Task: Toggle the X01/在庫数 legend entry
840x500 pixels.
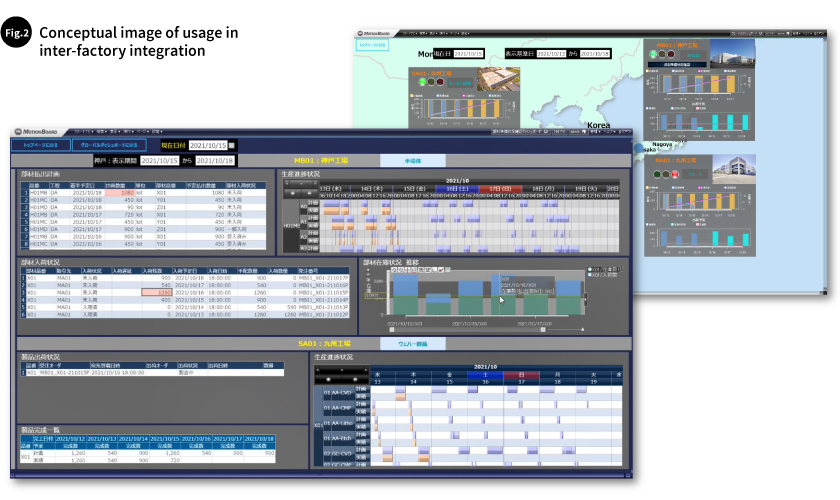Action: tap(605, 269)
